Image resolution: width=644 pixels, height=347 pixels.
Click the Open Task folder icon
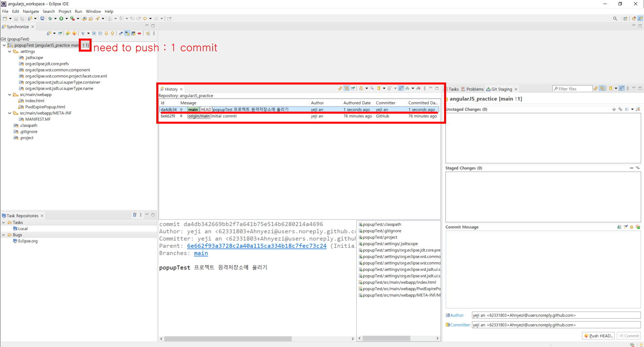91,18
